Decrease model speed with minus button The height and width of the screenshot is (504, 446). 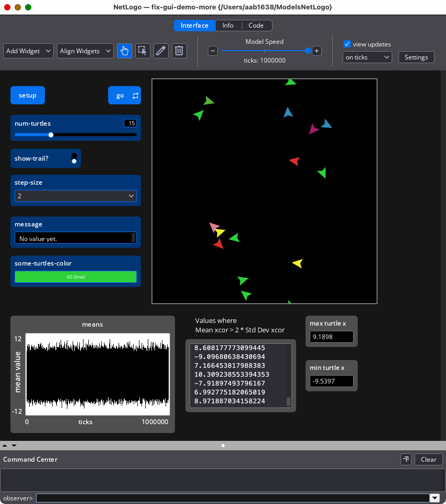[x=213, y=51]
